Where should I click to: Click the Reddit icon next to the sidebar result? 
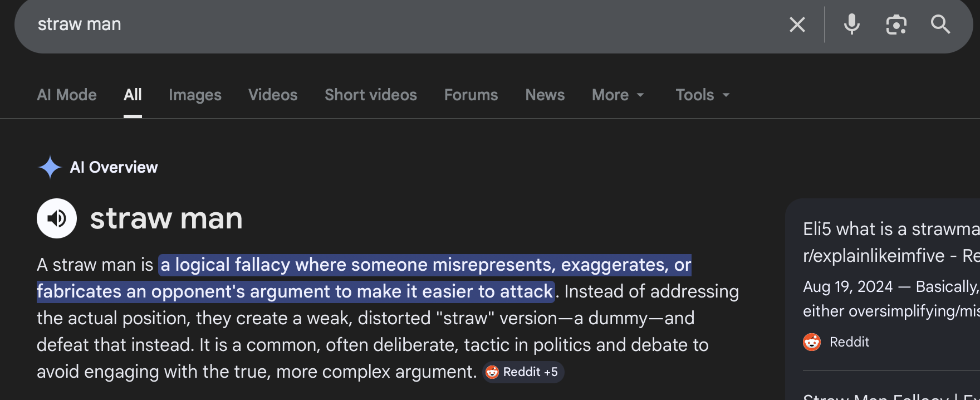[x=812, y=342]
